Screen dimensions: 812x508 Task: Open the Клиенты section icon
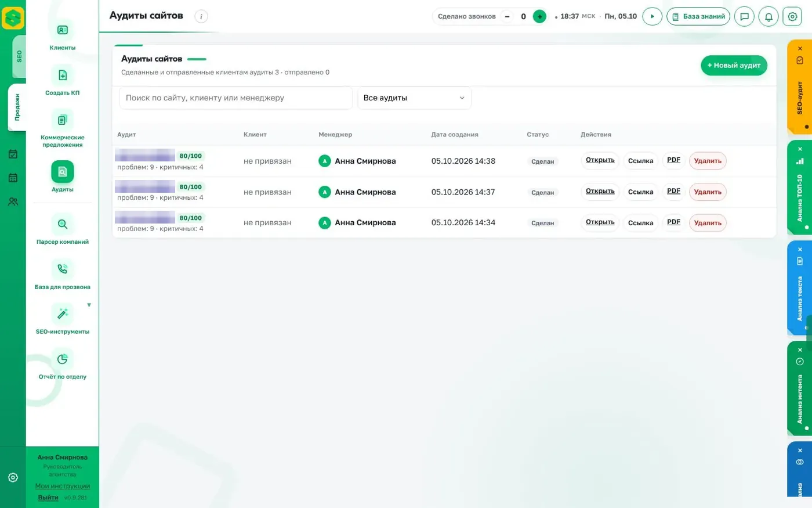[63, 30]
